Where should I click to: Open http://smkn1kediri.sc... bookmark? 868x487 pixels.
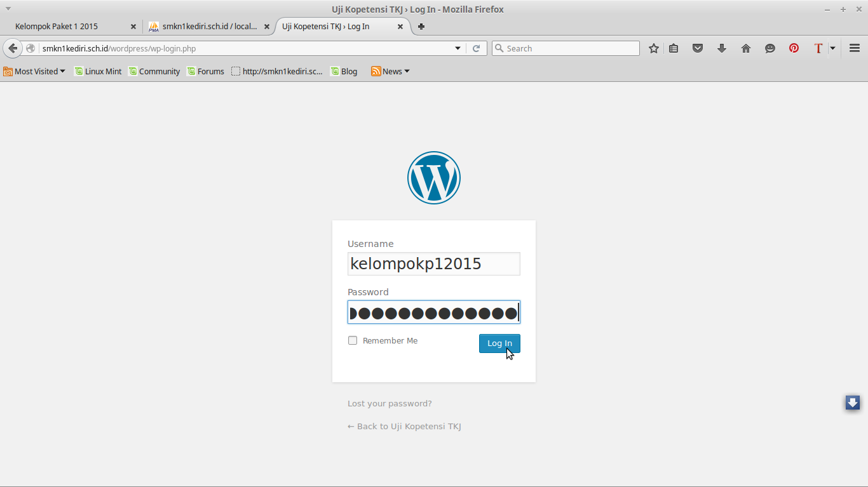coord(277,71)
